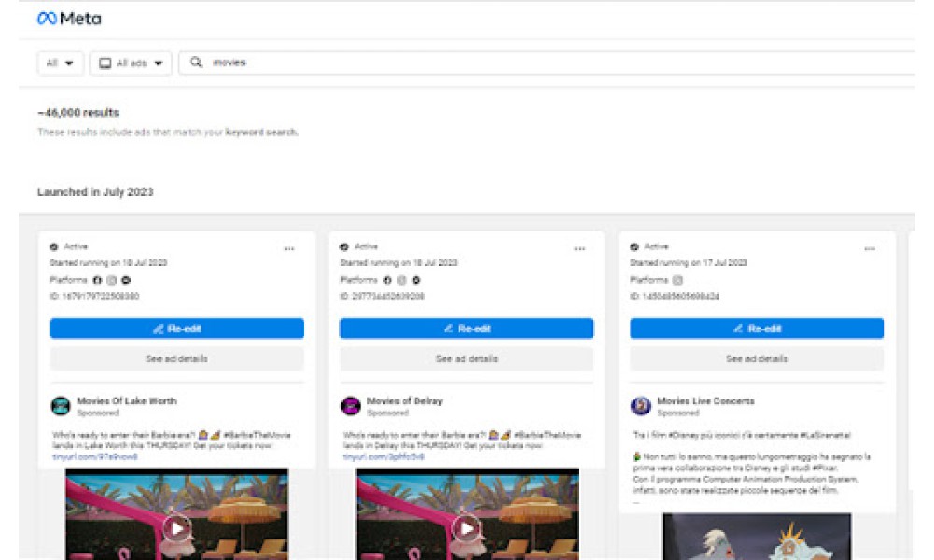Click #BarbieTheMovie hashtag in Delray ad

(x=547, y=435)
